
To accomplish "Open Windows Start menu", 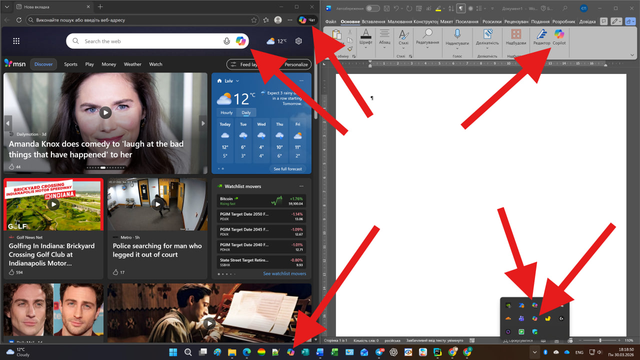I will coord(173,352).
